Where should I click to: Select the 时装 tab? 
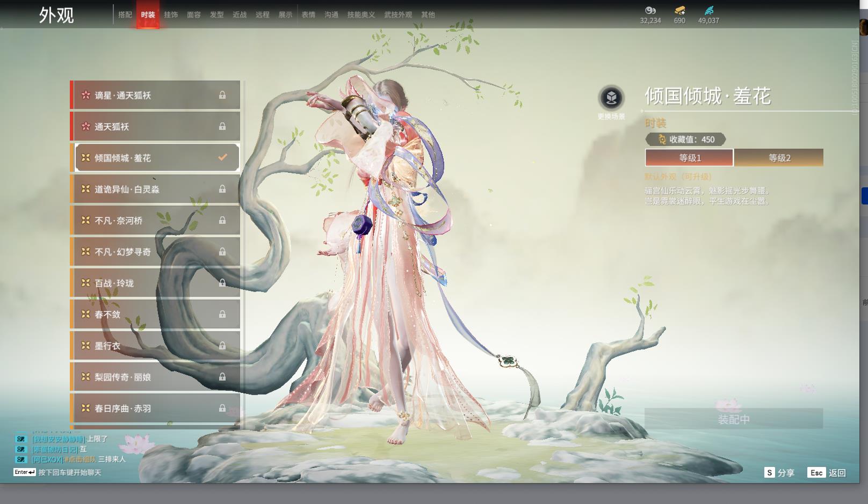coord(148,14)
